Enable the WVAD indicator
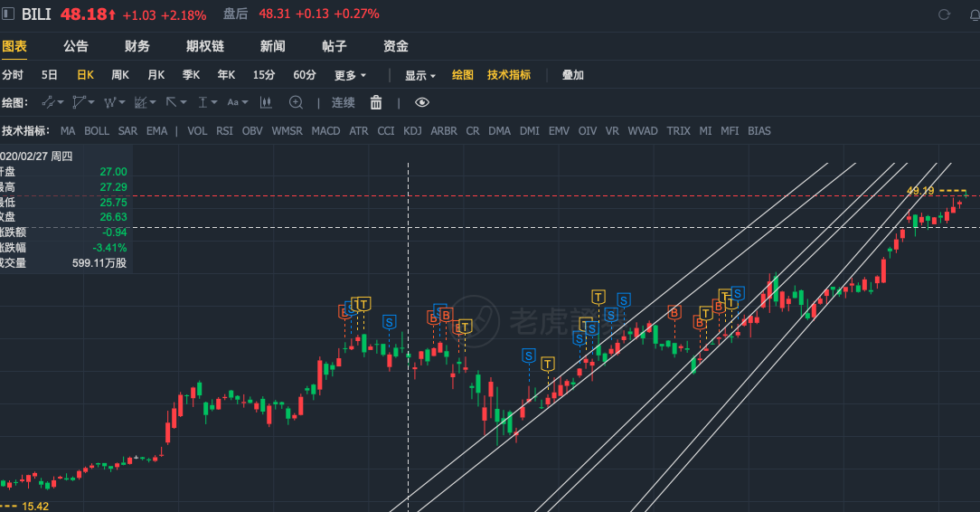Screen dimensions: 980x512 pyautogui.click(x=643, y=131)
